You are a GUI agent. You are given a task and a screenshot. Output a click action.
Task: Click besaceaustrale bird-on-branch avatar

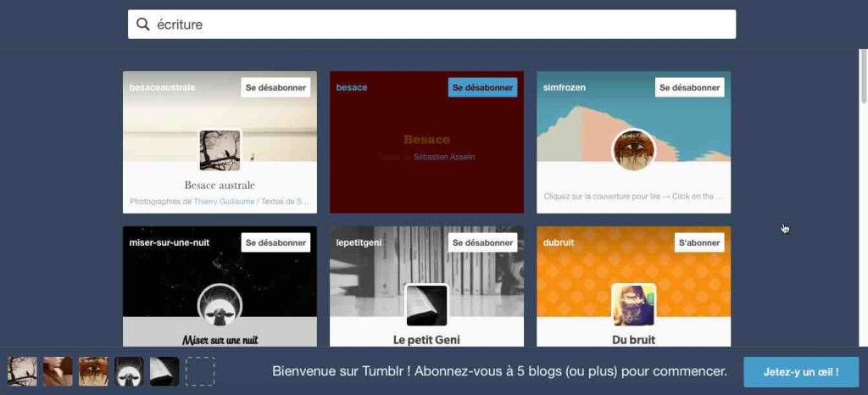(220, 151)
